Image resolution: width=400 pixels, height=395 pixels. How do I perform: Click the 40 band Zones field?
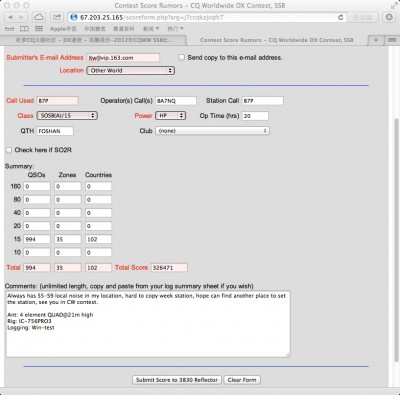[68, 213]
